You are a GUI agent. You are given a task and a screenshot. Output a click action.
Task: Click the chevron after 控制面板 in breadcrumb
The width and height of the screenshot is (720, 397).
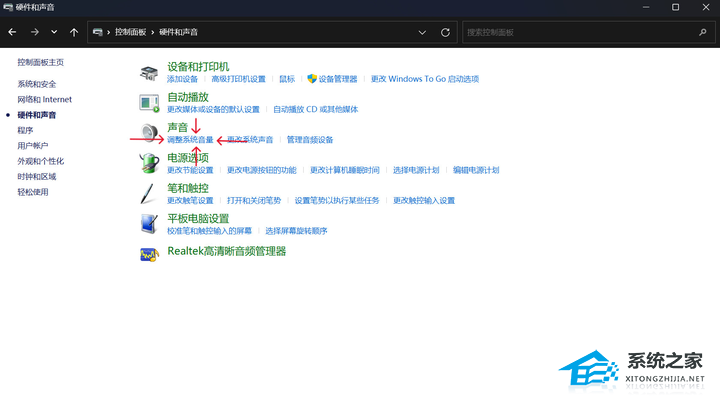click(152, 32)
